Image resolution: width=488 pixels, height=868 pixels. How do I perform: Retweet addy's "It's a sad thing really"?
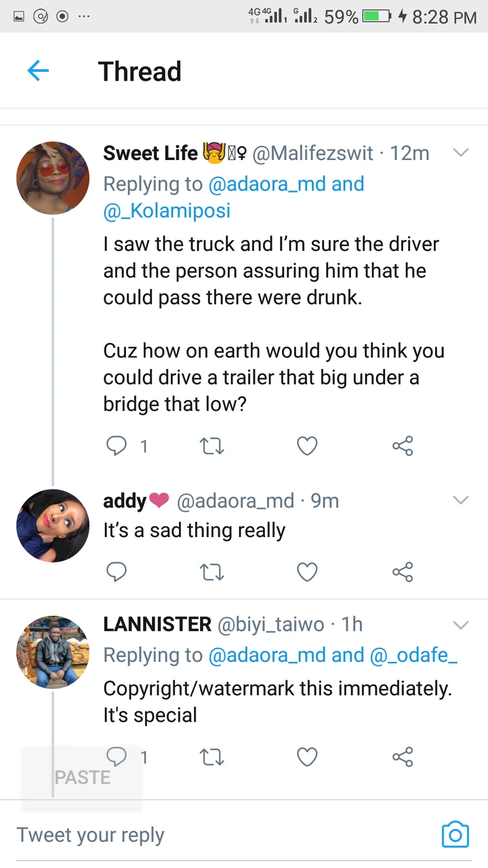pos(212,572)
